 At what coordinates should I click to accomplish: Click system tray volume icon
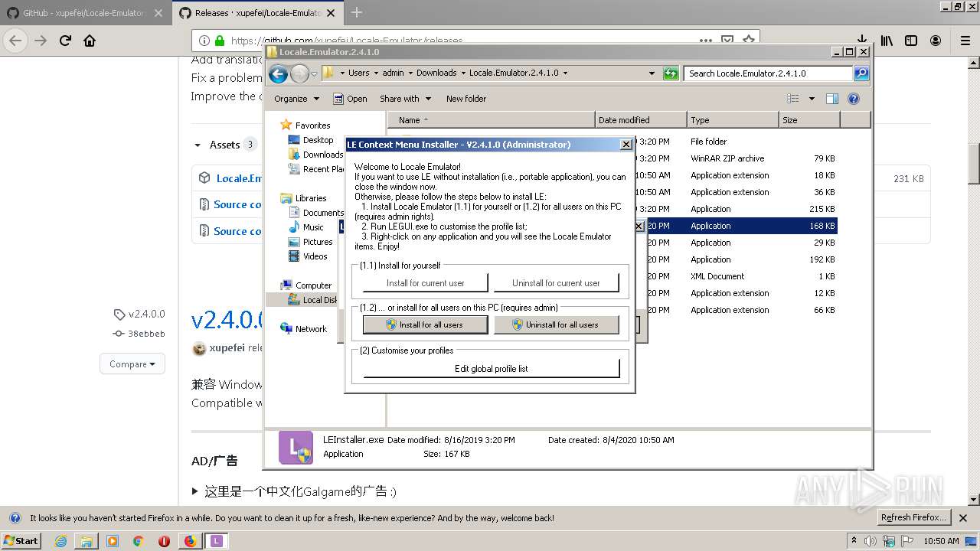[x=871, y=541]
